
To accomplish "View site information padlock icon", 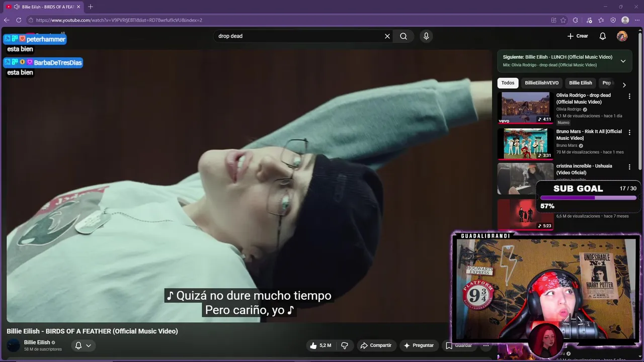I will point(31,20).
